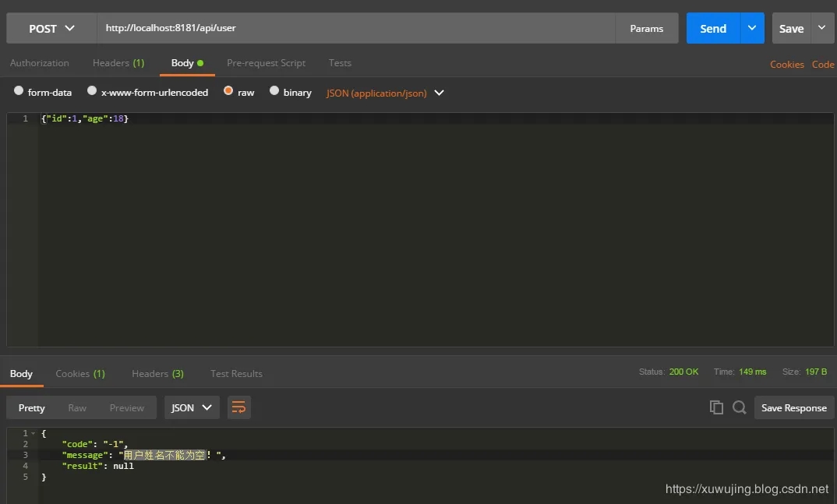
Task: Choose the binary body radio option
Action: (x=274, y=91)
